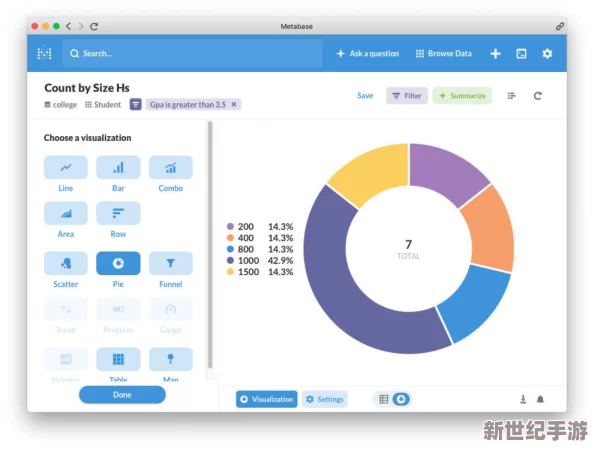Open the download results icon
Screen dimensions: 594x449
click(523, 399)
